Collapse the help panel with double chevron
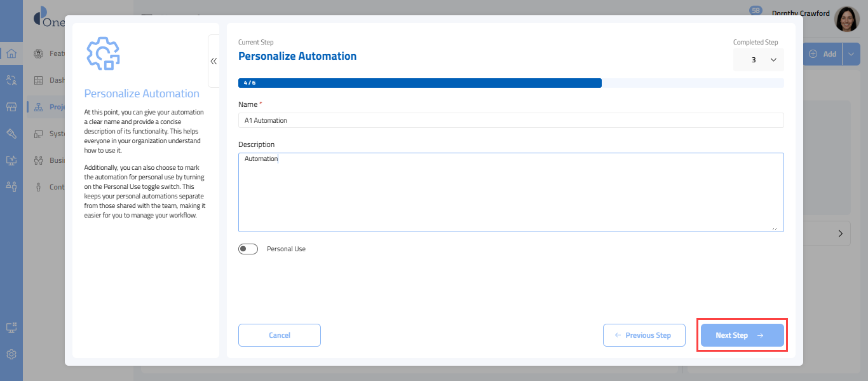 (214, 61)
